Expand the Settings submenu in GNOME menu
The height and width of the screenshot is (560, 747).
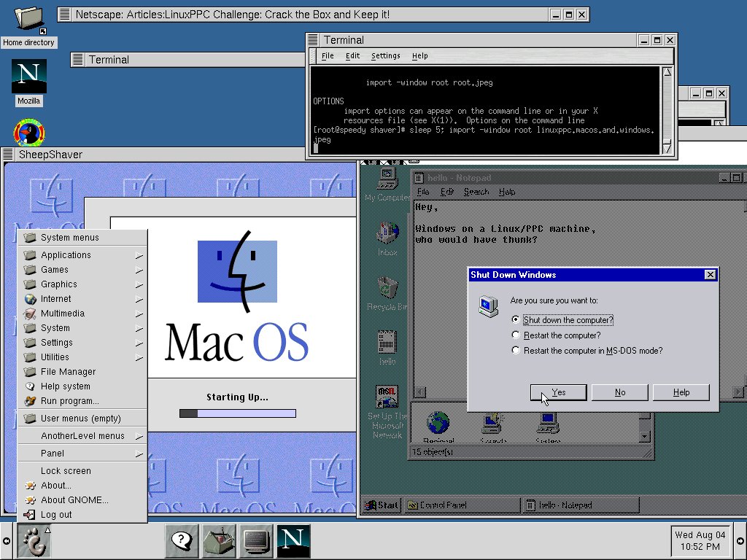pyautogui.click(x=83, y=343)
